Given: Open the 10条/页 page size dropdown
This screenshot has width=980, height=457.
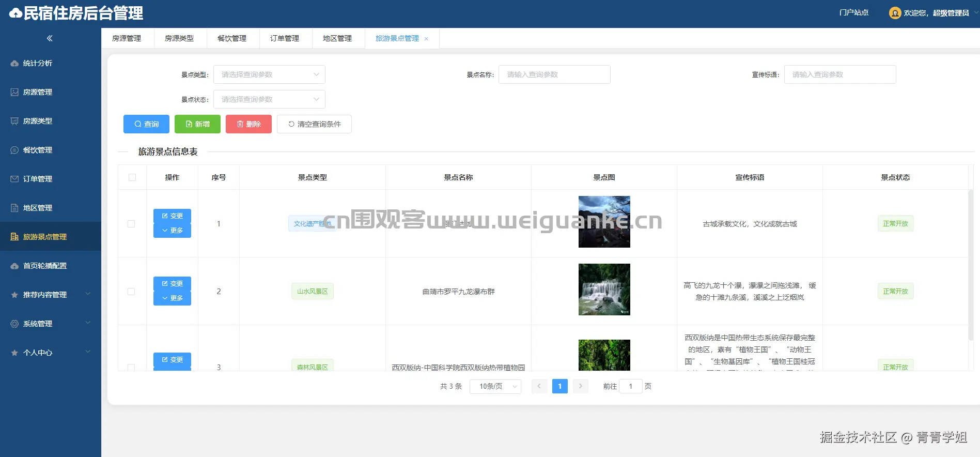Looking at the screenshot, I should click(495, 386).
